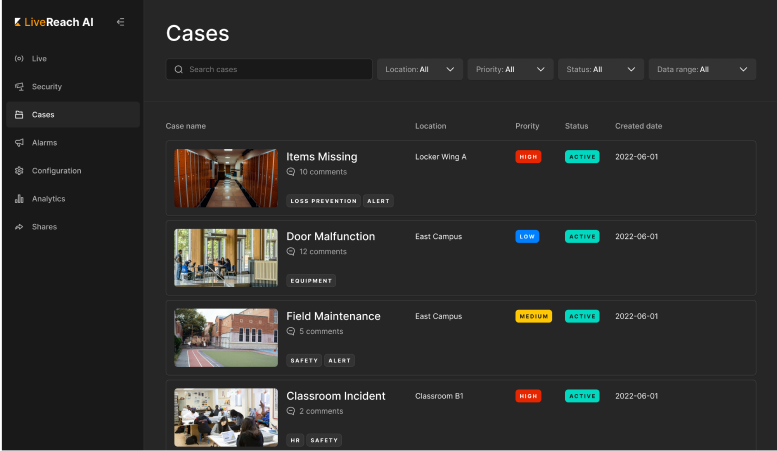View the 5 comments on Field Maintenance

(321, 332)
